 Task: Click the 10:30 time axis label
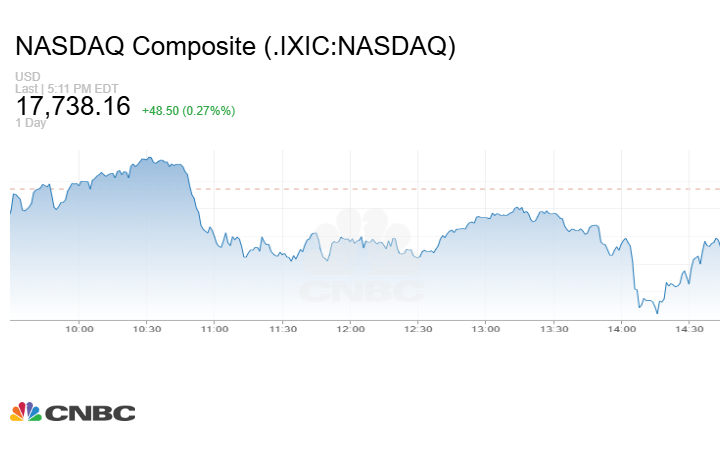click(x=147, y=329)
